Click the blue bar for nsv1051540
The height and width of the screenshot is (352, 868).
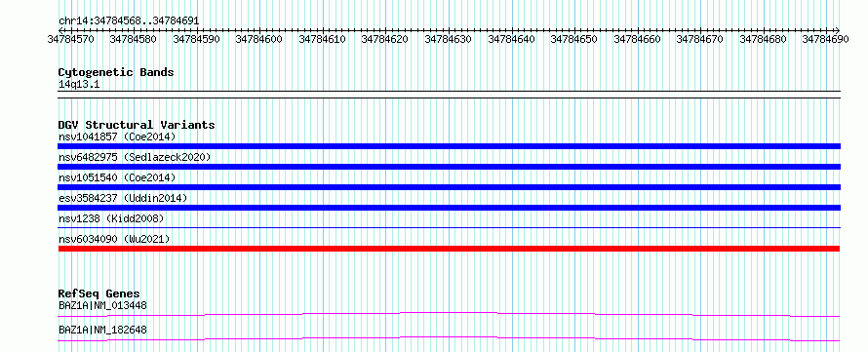tap(449, 187)
